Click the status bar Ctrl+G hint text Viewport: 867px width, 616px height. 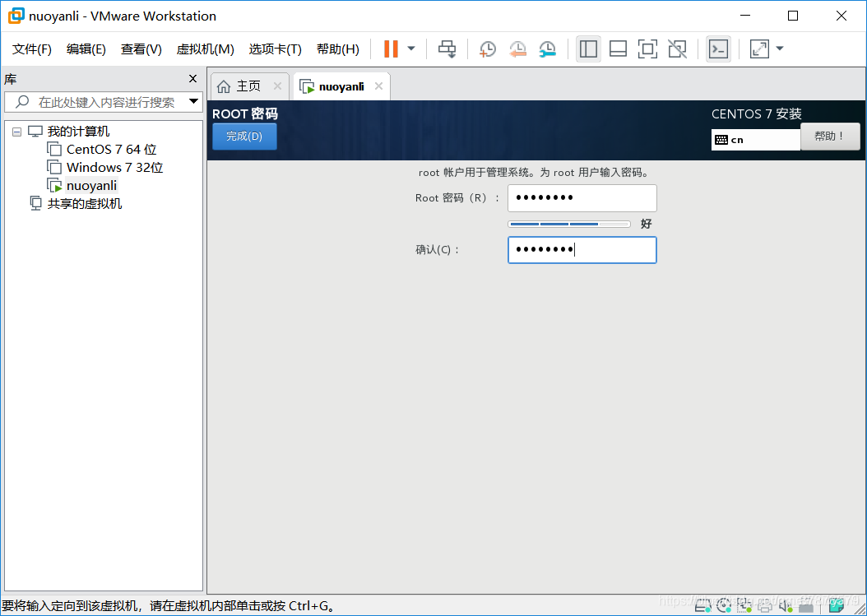tap(169, 606)
